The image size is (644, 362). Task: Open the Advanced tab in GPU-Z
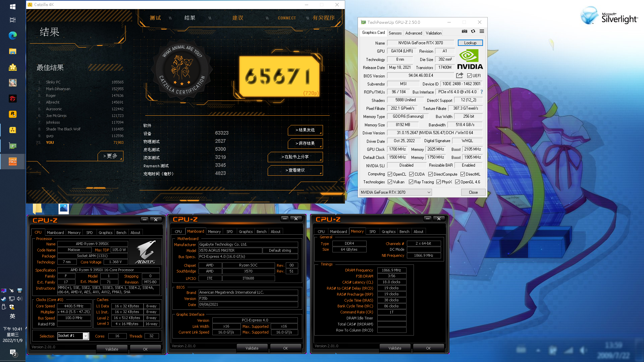point(414,33)
